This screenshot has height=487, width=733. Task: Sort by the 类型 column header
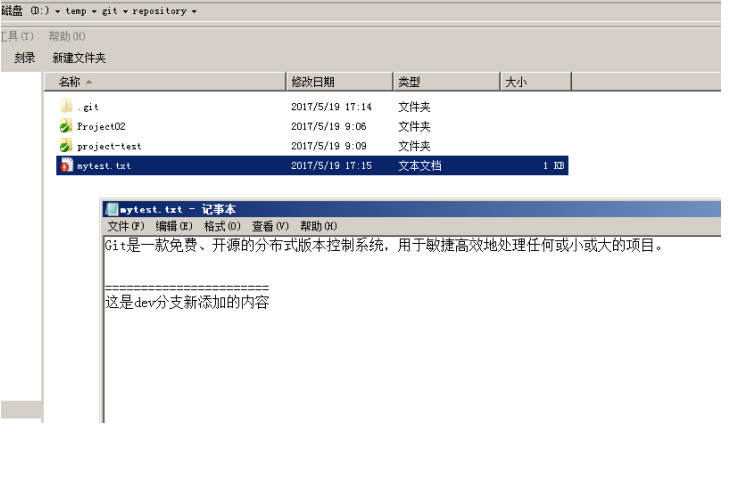point(447,82)
